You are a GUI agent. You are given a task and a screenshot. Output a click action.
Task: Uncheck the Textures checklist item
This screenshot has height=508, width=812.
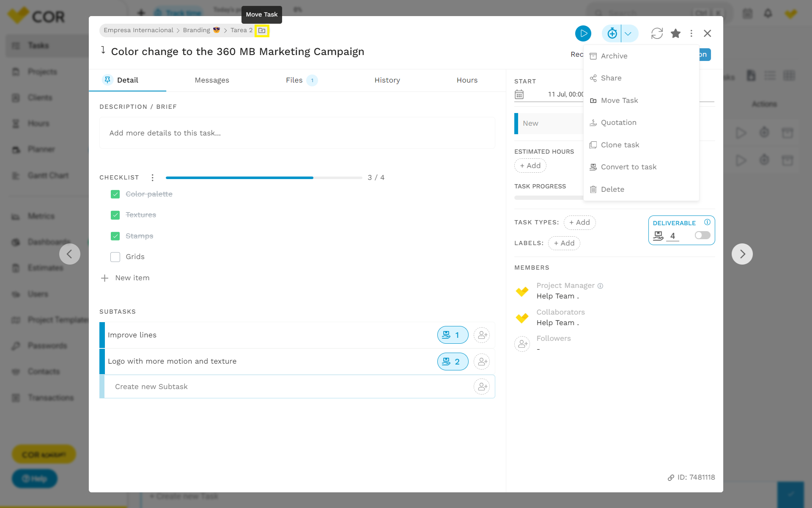coord(115,215)
